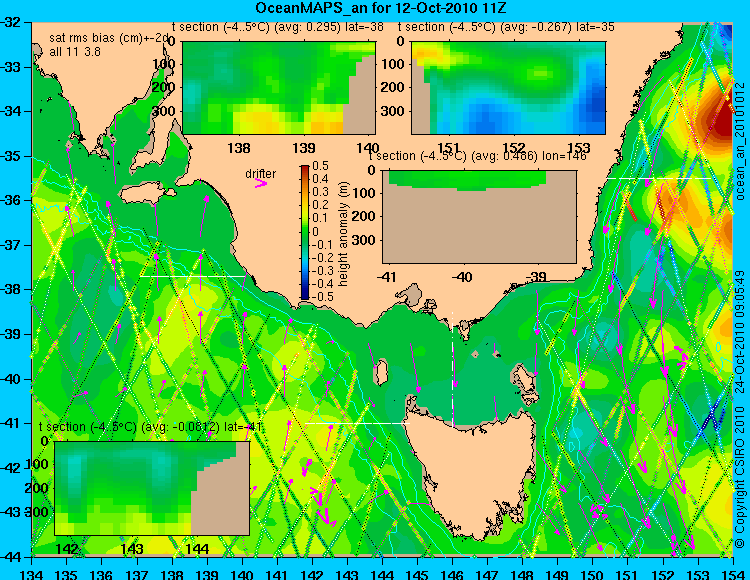750x580 pixels.
Task: Click the 150 longitude tick label on bottom axis
Action: pos(593,574)
